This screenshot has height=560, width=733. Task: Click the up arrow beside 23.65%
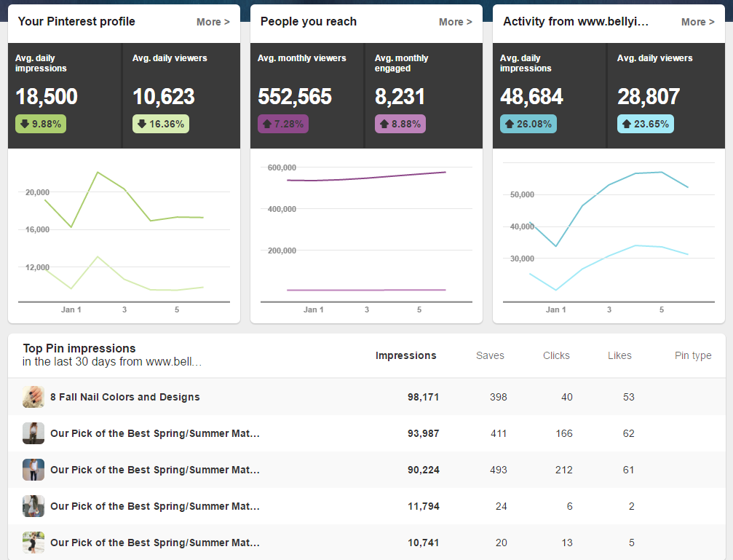[x=627, y=124]
